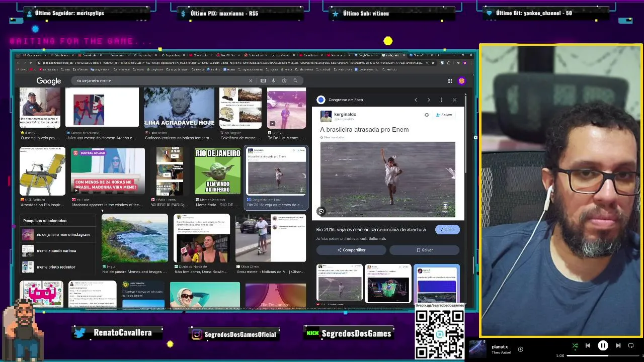The width and height of the screenshot is (644, 362).
Task: Select the Yoda Rio de Janeiro meme thumbnail
Action: [x=218, y=171]
